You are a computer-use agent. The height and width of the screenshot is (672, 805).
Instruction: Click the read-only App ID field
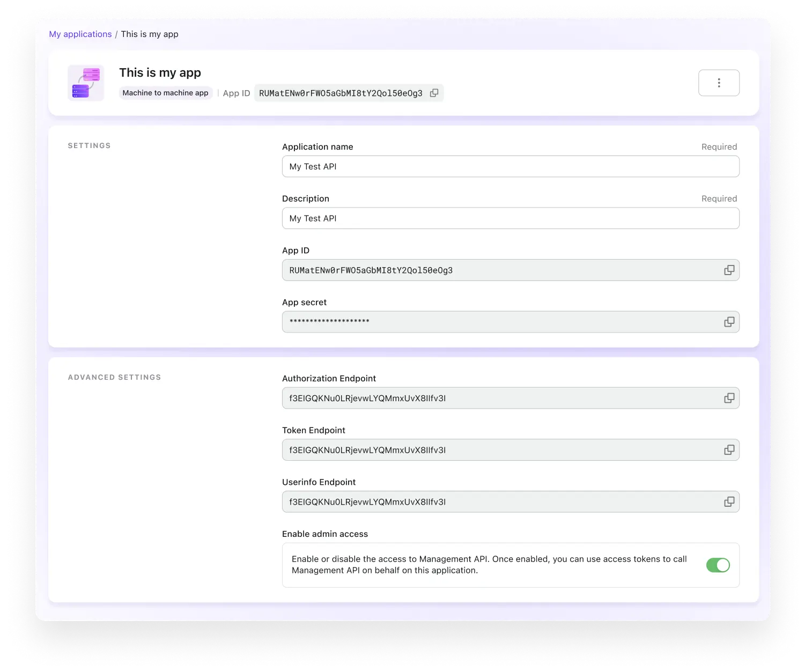point(499,270)
